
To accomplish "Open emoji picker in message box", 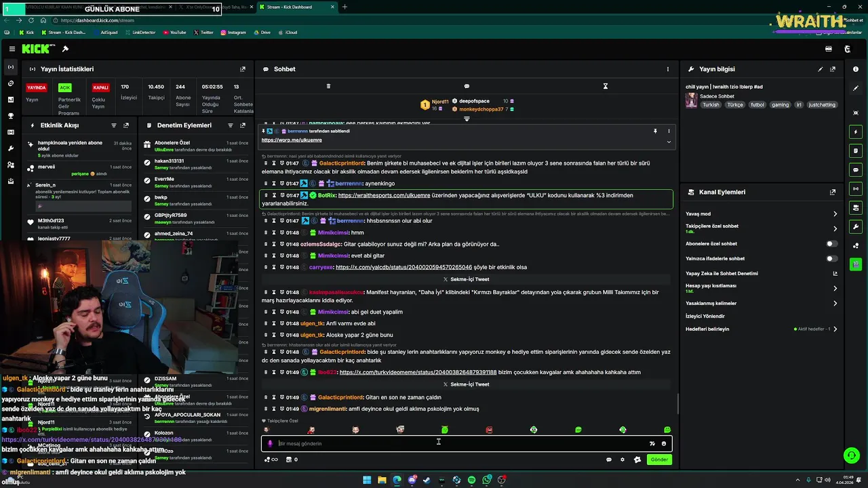I will point(664,443).
